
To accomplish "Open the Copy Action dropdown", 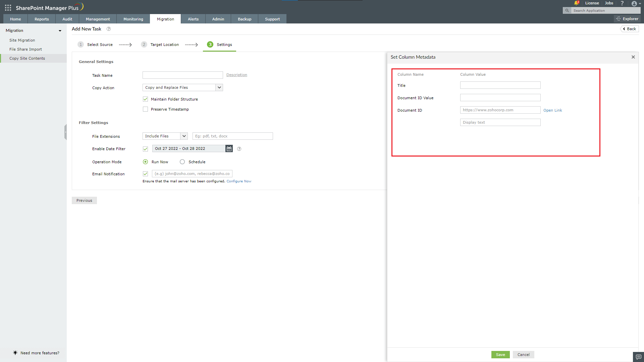I will 219,87.
